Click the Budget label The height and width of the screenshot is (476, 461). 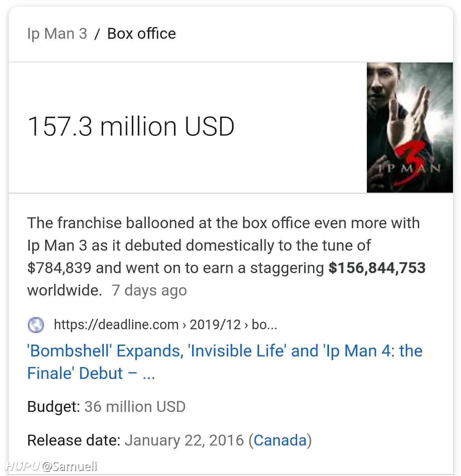(x=54, y=407)
